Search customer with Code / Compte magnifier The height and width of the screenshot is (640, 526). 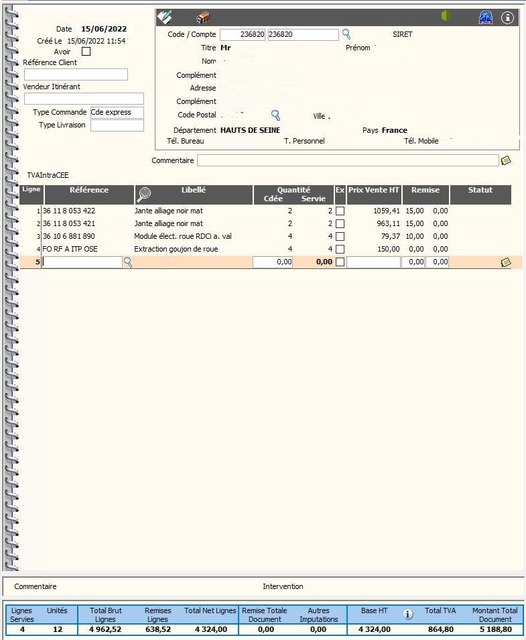(346, 34)
